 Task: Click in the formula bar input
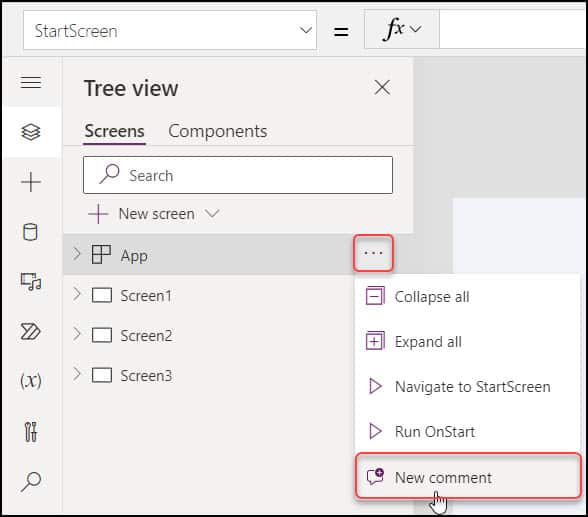[x=513, y=29]
